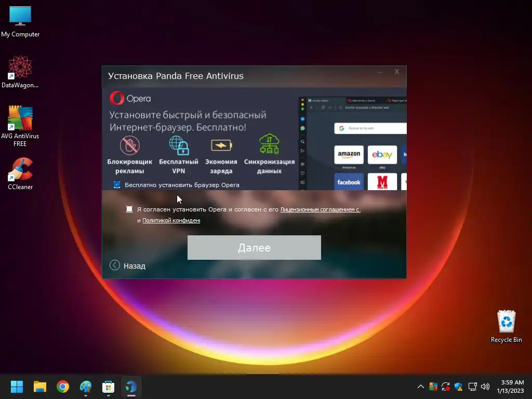The width and height of the screenshot is (532, 399).
Task: Uncheck 'Бесплатно установить браузер Opera' checkbox
Action: tap(117, 184)
